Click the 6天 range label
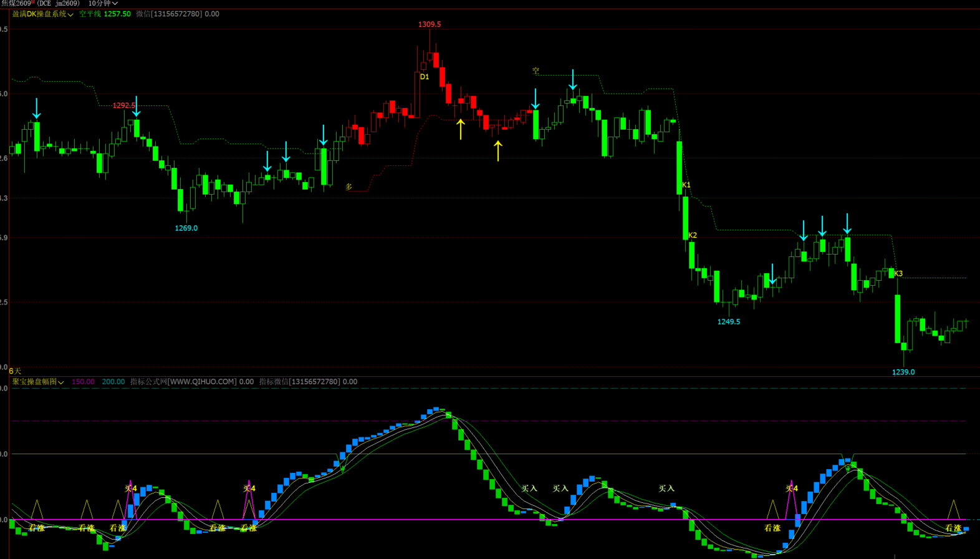Viewport: 980px width, 559px height. pyautogui.click(x=15, y=371)
